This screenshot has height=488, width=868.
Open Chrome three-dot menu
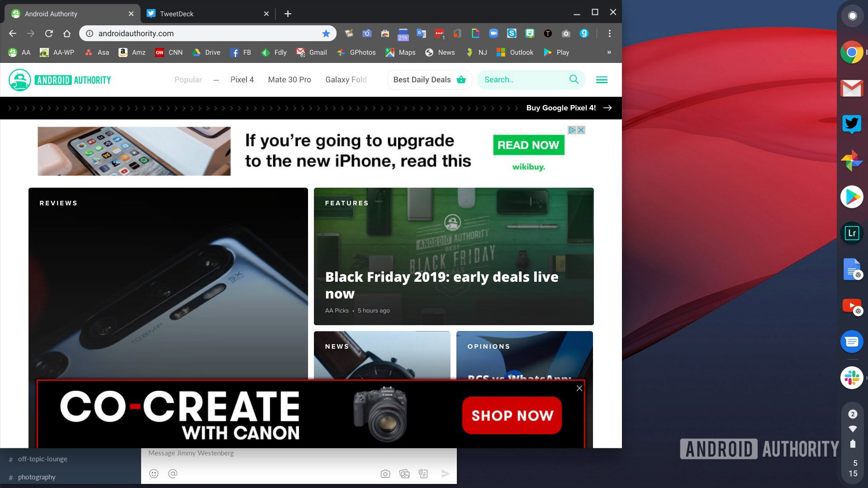pyautogui.click(x=610, y=33)
